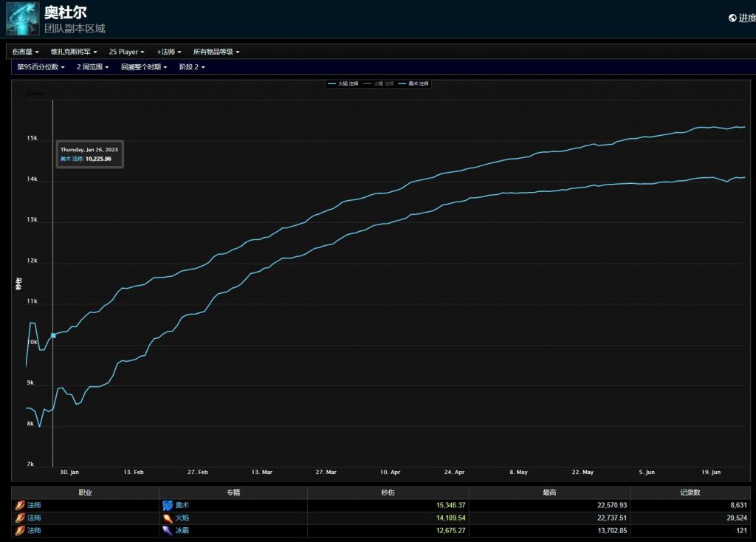The image size is (756, 542).
Task: Open the 伤害量 metric dropdown
Action: [x=26, y=52]
